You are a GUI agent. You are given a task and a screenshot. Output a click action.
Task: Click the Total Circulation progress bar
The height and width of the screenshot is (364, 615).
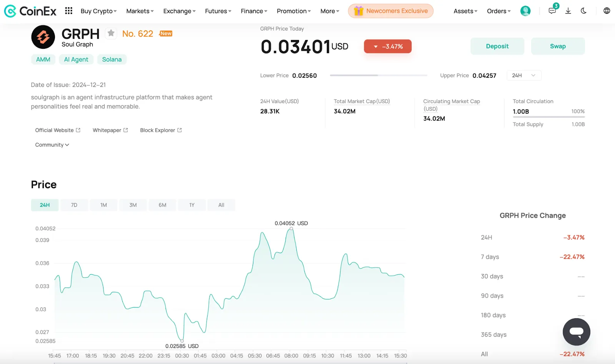coord(549,117)
